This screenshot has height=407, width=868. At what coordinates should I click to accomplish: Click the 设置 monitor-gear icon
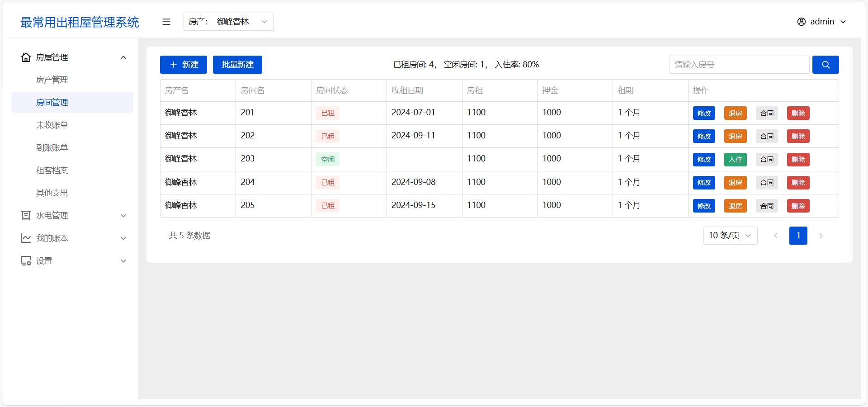coord(26,261)
